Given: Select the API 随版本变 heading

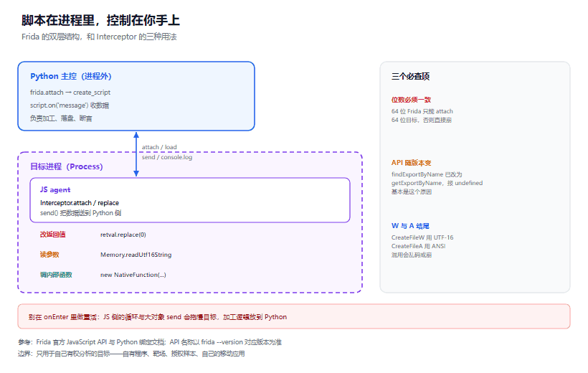Looking at the screenshot, I should (412, 163).
